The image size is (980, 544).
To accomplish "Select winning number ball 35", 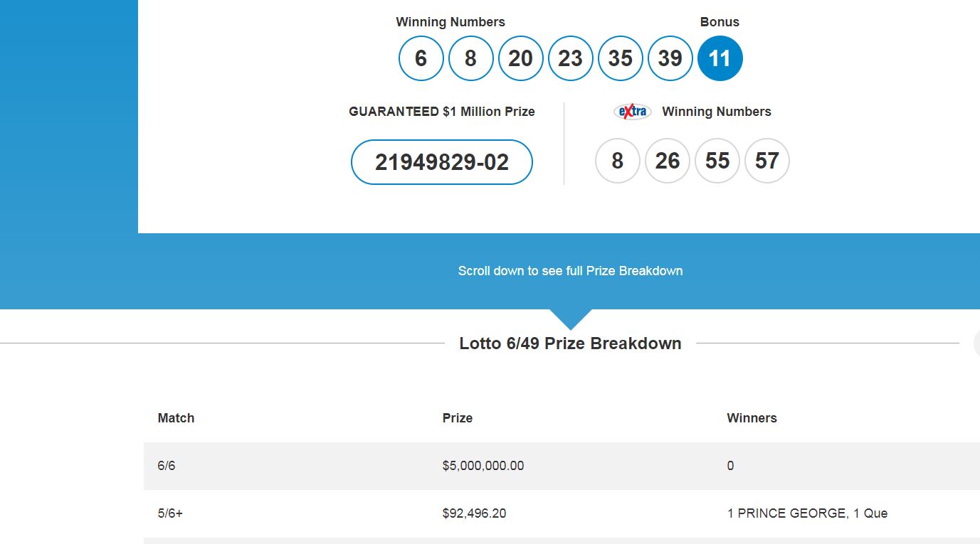I will [x=620, y=58].
